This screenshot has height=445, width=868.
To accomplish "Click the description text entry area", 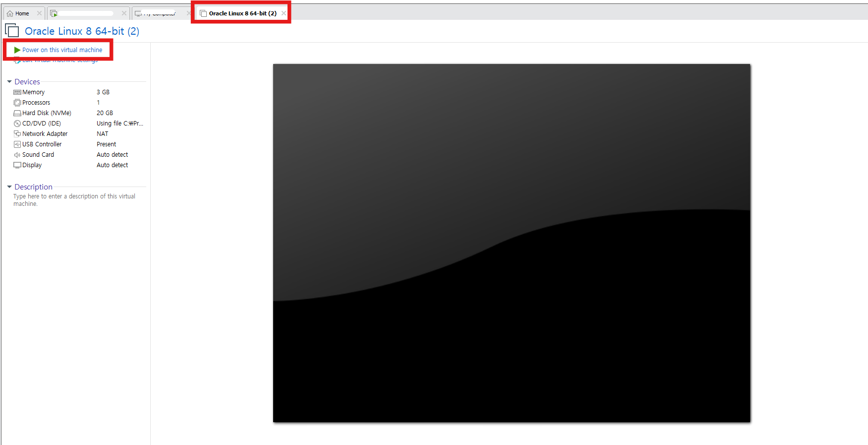I will coord(74,200).
